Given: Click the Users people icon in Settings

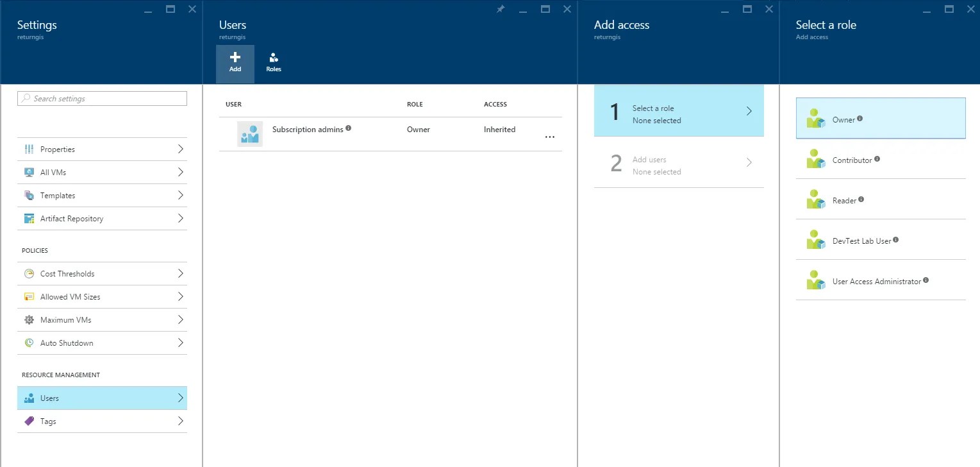Looking at the screenshot, I should (29, 398).
